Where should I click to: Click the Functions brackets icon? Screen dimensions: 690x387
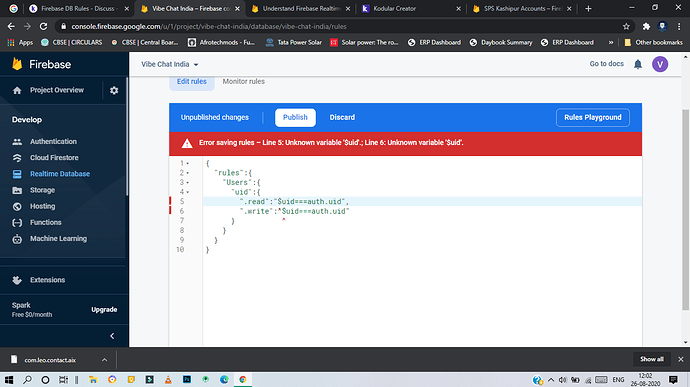click(17, 222)
